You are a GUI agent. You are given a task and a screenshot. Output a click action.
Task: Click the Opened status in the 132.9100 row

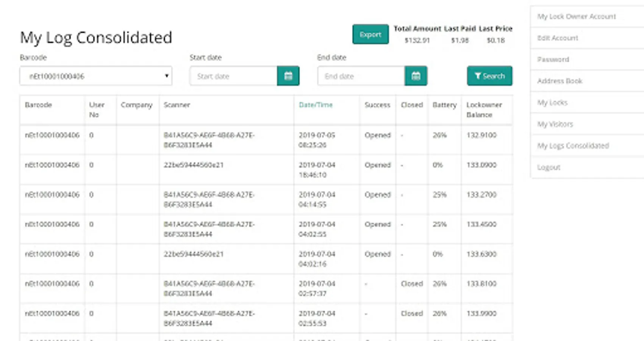coord(378,135)
